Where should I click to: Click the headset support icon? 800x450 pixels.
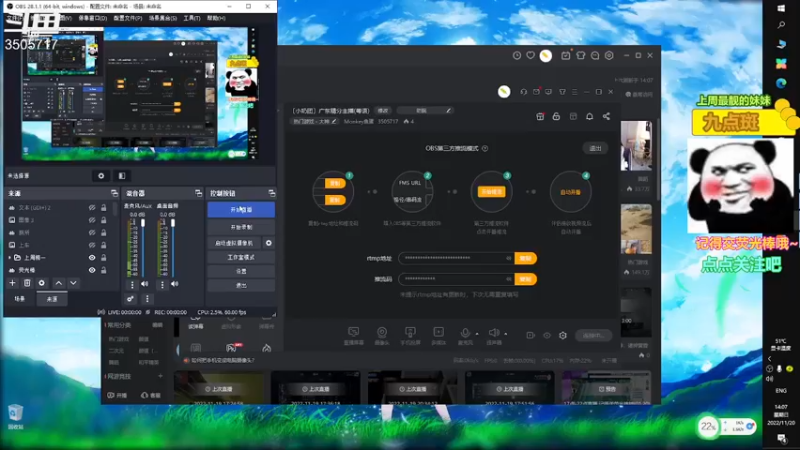tap(523, 92)
